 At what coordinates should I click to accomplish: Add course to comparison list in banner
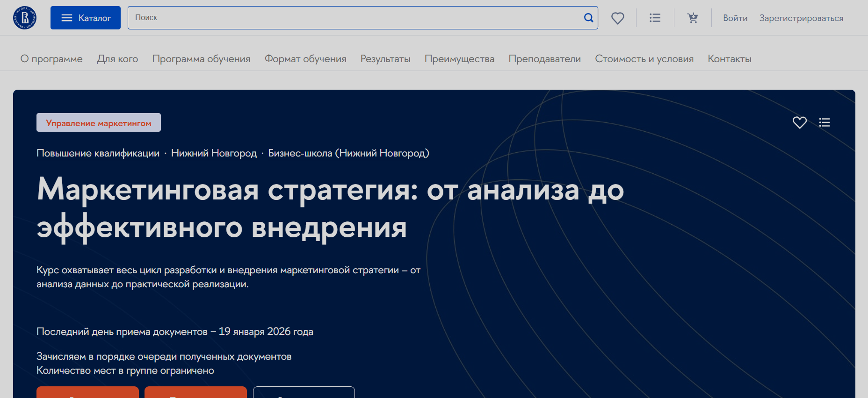[825, 122]
